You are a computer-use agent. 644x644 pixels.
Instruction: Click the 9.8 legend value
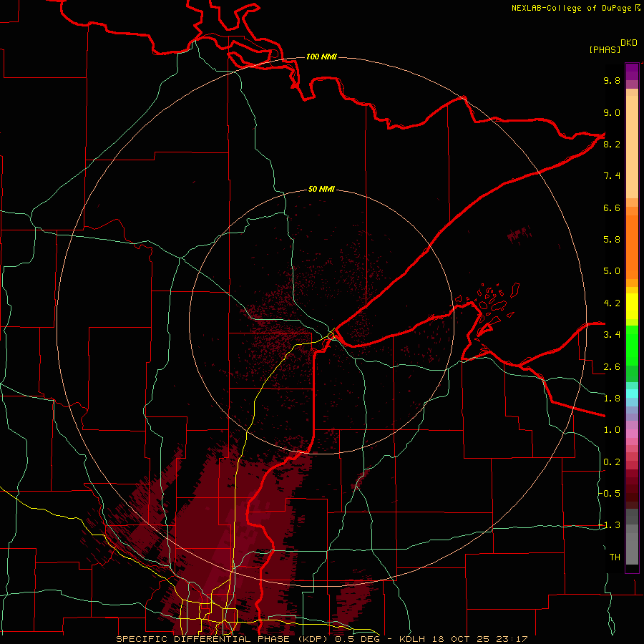[612, 80]
